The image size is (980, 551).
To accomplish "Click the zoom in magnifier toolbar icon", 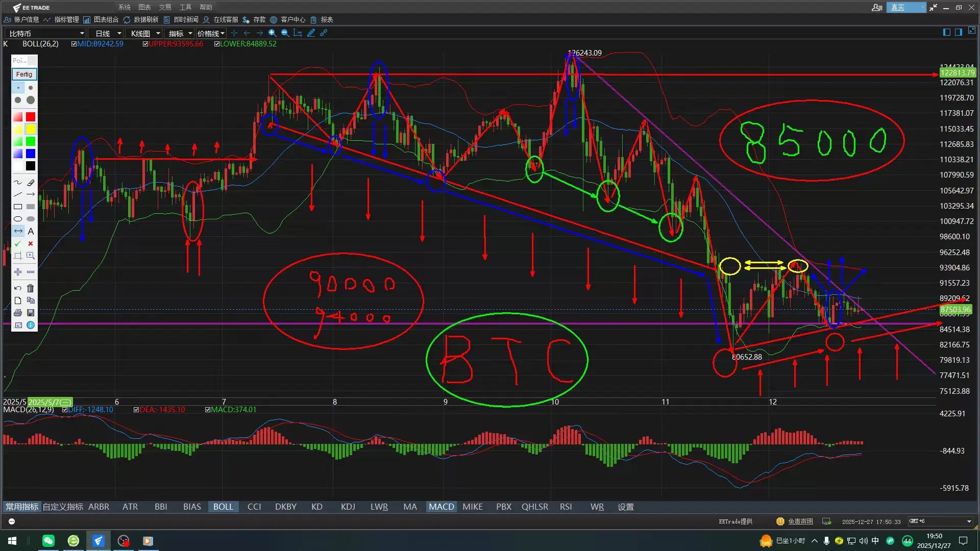I will [x=273, y=33].
